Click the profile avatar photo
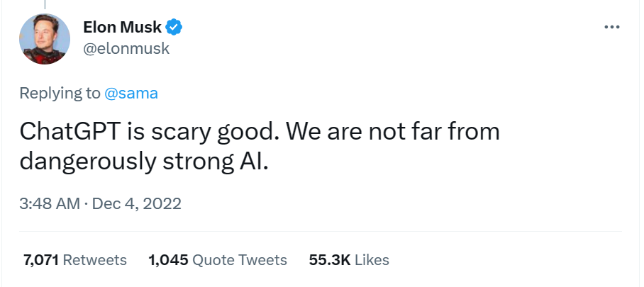644x287 pixels. click(x=44, y=39)
